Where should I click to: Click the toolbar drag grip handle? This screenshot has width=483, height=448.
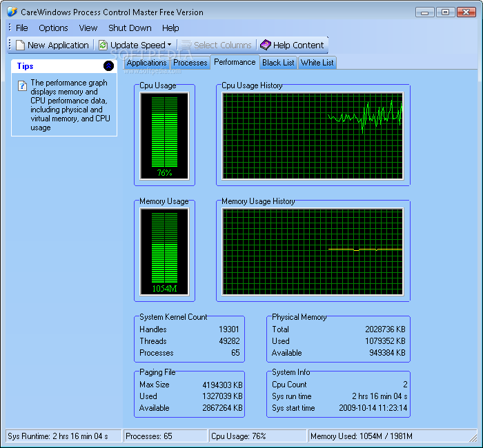pos(10,45)
